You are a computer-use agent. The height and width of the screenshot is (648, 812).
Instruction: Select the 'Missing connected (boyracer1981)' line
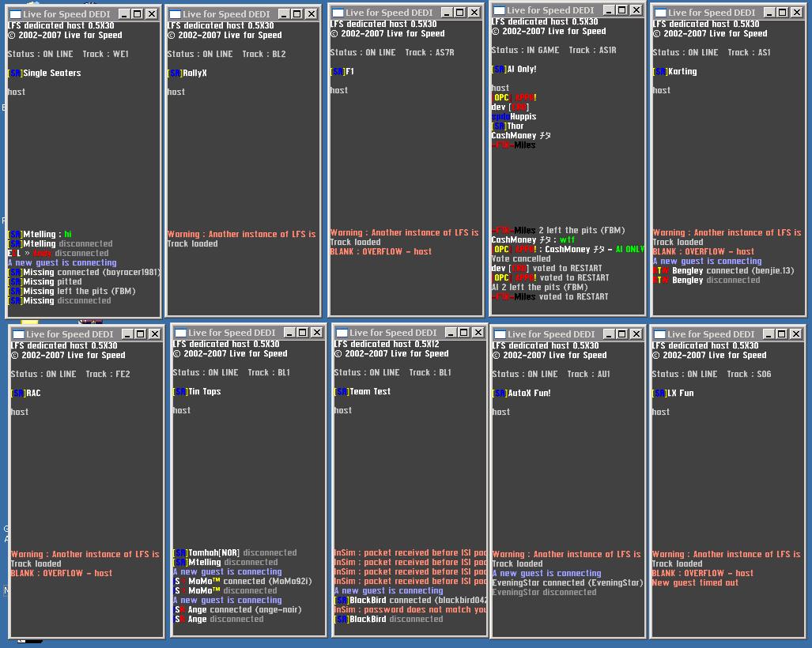coord(84,273)
